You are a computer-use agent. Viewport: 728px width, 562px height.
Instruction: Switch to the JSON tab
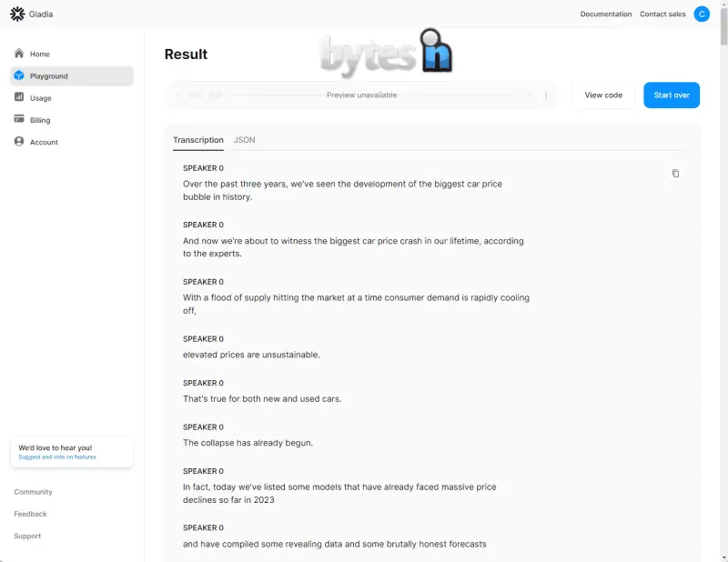(x=244, y=140)
